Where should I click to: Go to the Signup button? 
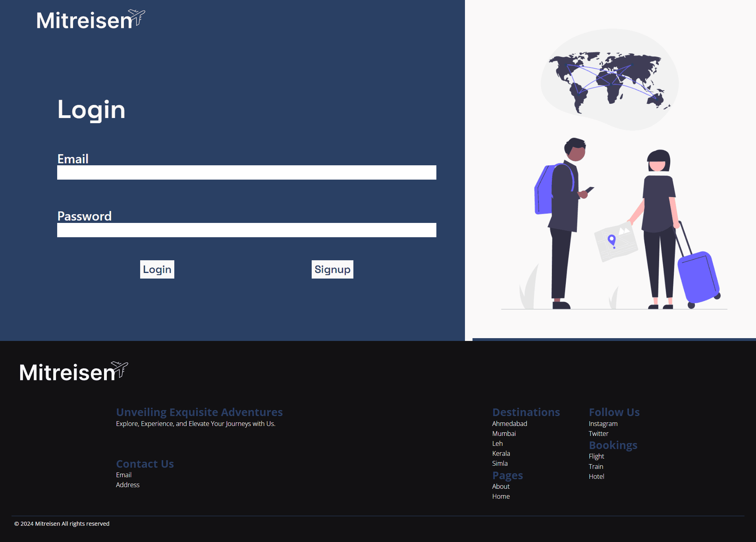[332, 269]
